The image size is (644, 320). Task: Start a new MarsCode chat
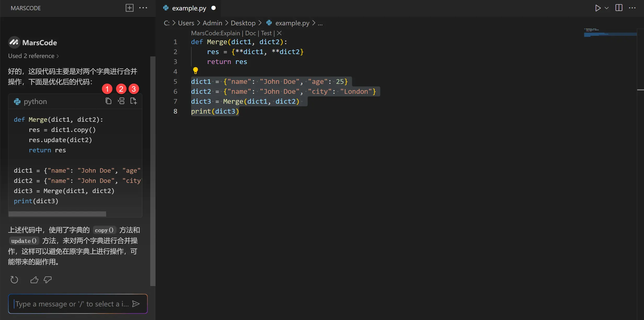129,8
